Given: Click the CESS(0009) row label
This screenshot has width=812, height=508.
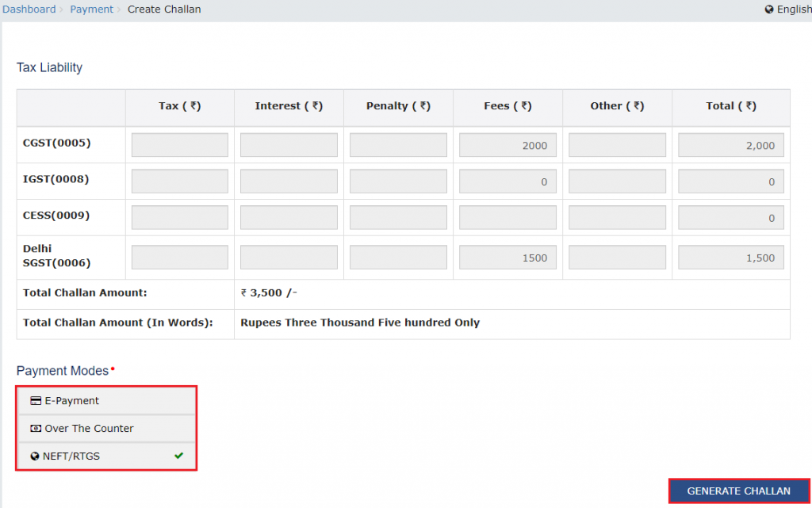Looking at the screenshot, I should tap(56, 216).
